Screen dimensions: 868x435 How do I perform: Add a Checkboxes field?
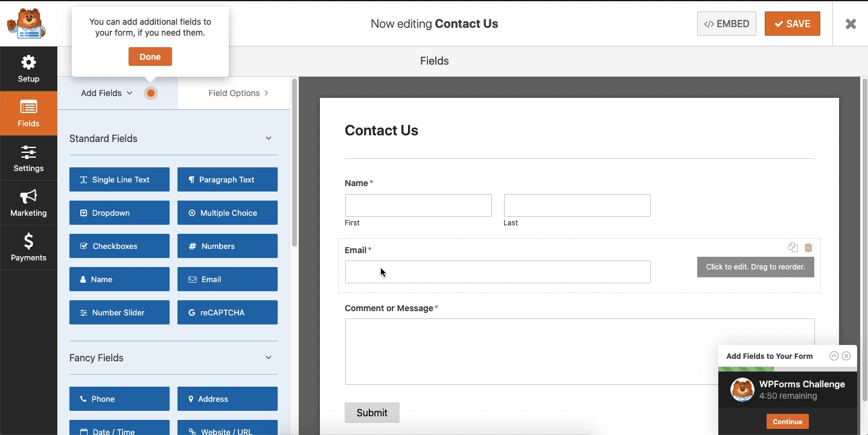pyautogui.click(x=120, y=246)
